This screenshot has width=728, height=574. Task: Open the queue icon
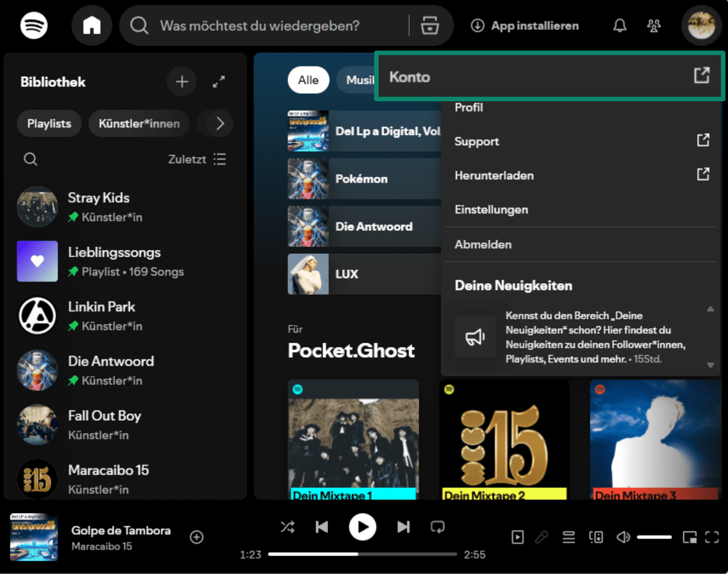click(568, 537)
